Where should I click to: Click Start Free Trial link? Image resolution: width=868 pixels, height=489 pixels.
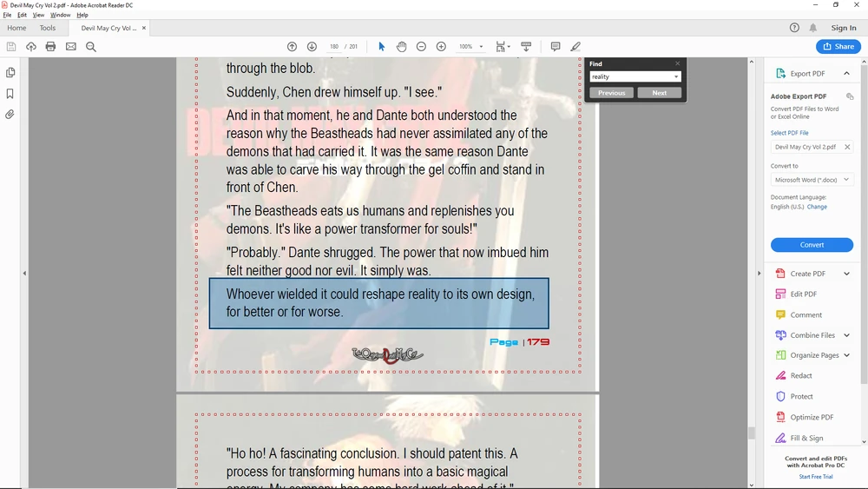tap(815, 476)
